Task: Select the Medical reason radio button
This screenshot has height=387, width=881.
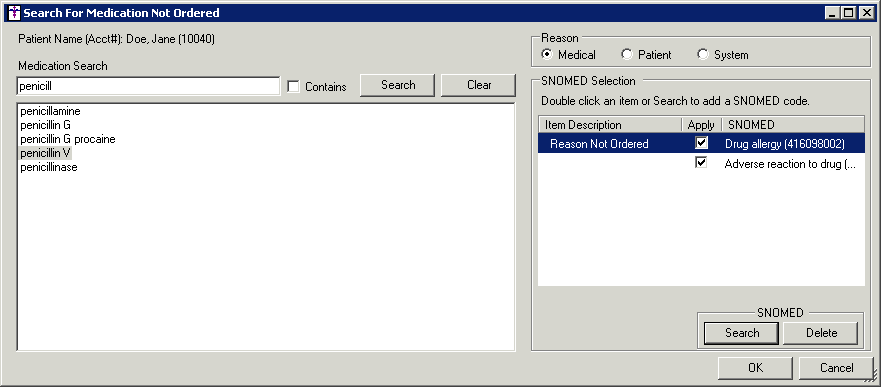Action: 546,54
